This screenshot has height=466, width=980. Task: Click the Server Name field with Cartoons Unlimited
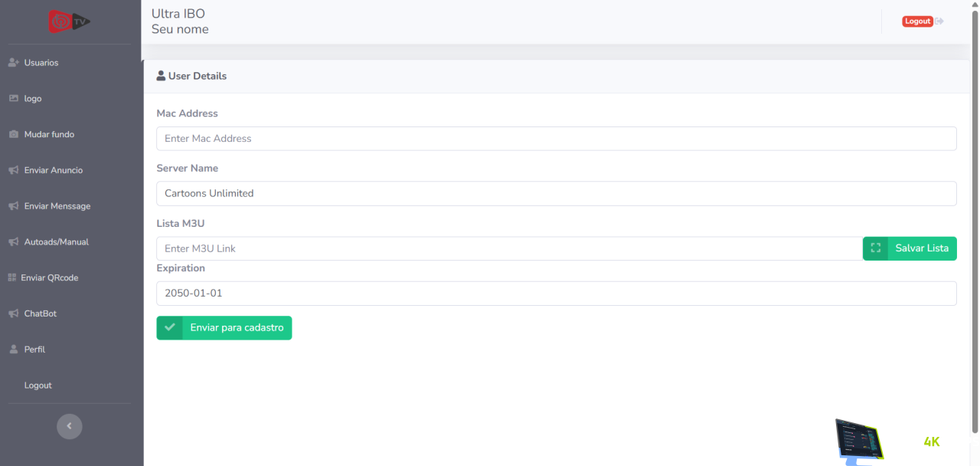(x=556, y=193)
